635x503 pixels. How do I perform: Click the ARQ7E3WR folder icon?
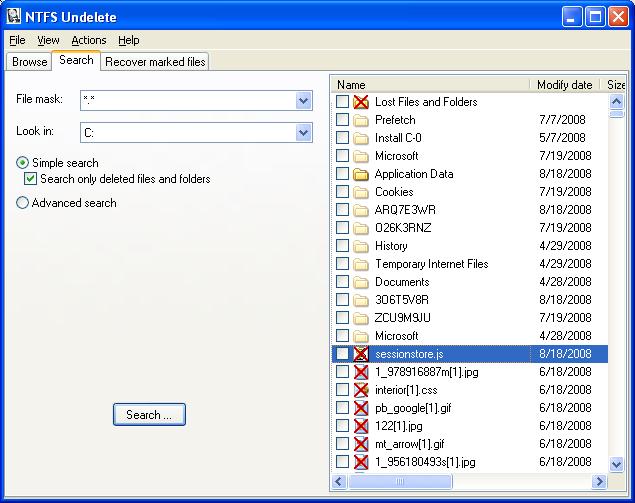tap(361, 210)
